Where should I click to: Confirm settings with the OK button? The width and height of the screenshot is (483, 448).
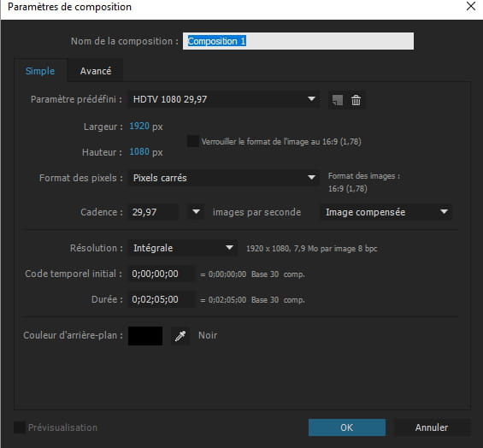point(347,427)
